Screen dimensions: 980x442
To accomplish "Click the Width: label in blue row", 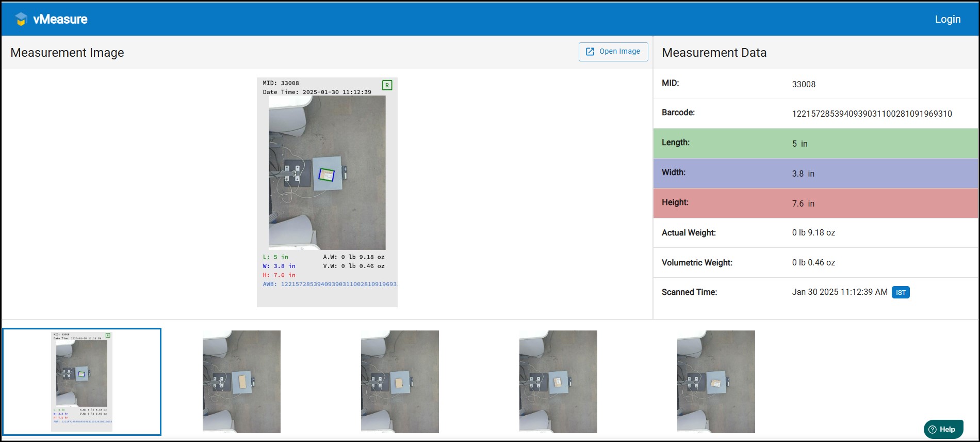I will [674, 172].
